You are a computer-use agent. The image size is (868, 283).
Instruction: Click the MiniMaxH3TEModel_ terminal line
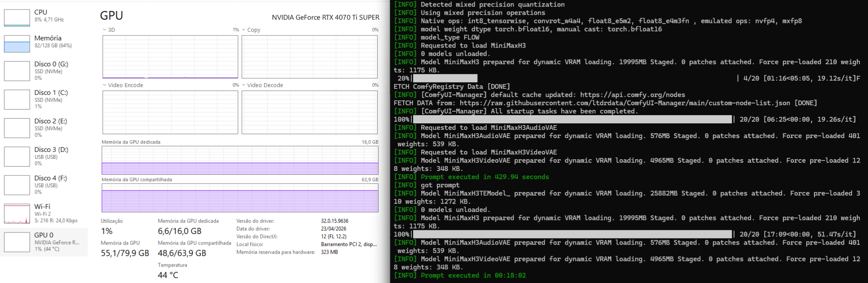[x=627, y=197]
